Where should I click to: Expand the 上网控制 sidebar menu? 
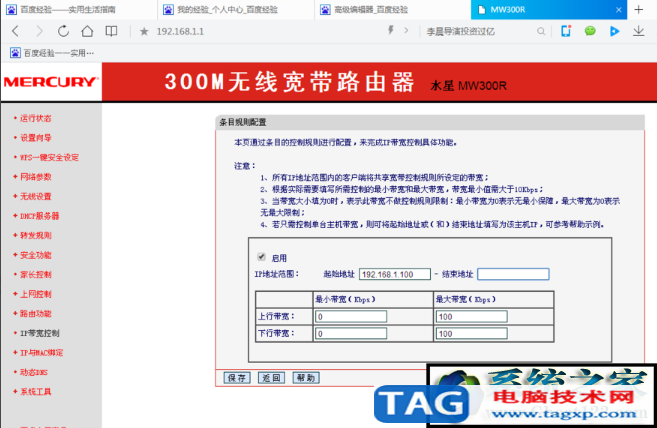pos(36,294)
